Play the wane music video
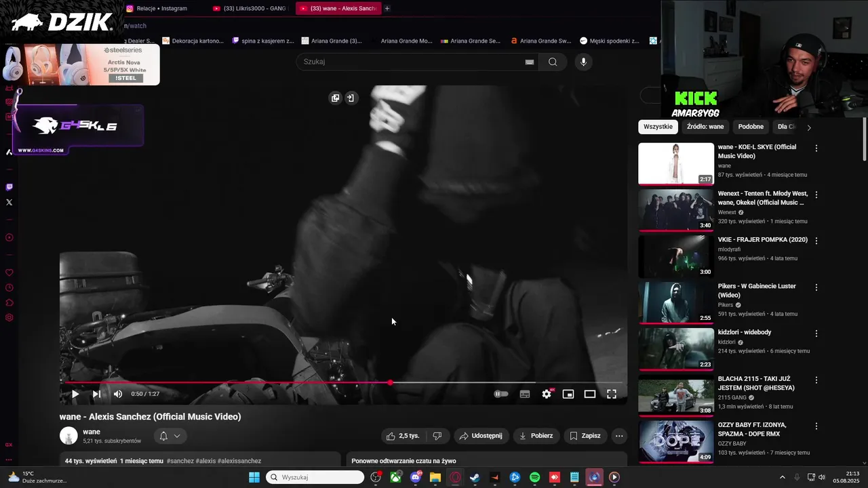This screenshot has width=868, height=488. (x=75, y=394)
